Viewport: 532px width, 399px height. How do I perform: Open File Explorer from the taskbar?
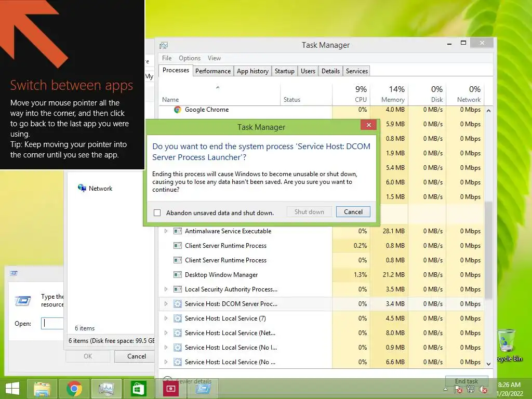pyautogui.click(x=42, y=389)
